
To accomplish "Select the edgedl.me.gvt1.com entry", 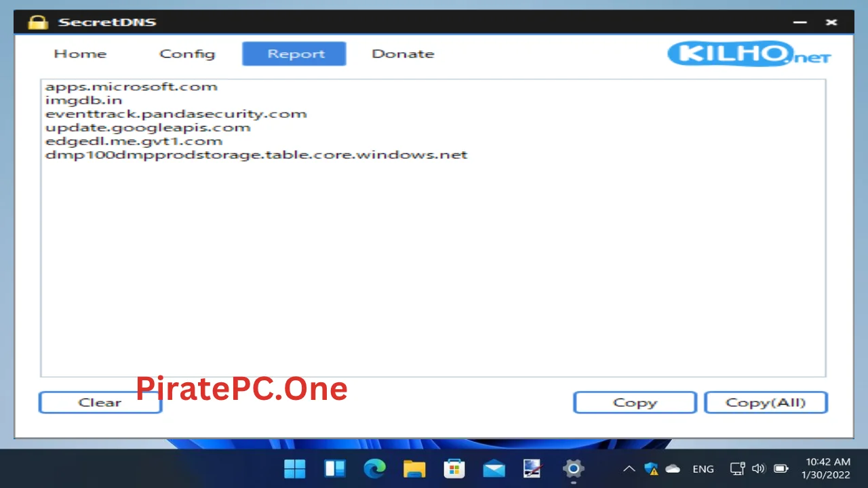I will pyautogui.click(x=134, y=141).
